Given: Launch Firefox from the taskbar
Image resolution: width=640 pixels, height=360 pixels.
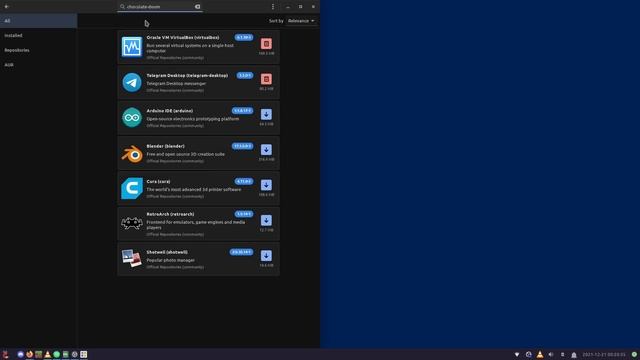Looking at the screenshot, I should pos(29,354).
